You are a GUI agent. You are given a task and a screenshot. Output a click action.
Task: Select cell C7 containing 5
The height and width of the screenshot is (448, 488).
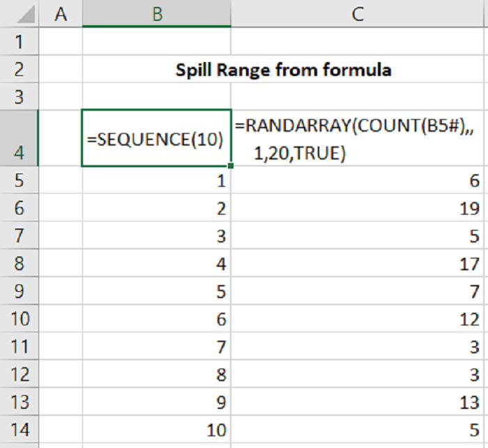click(358, 235)
